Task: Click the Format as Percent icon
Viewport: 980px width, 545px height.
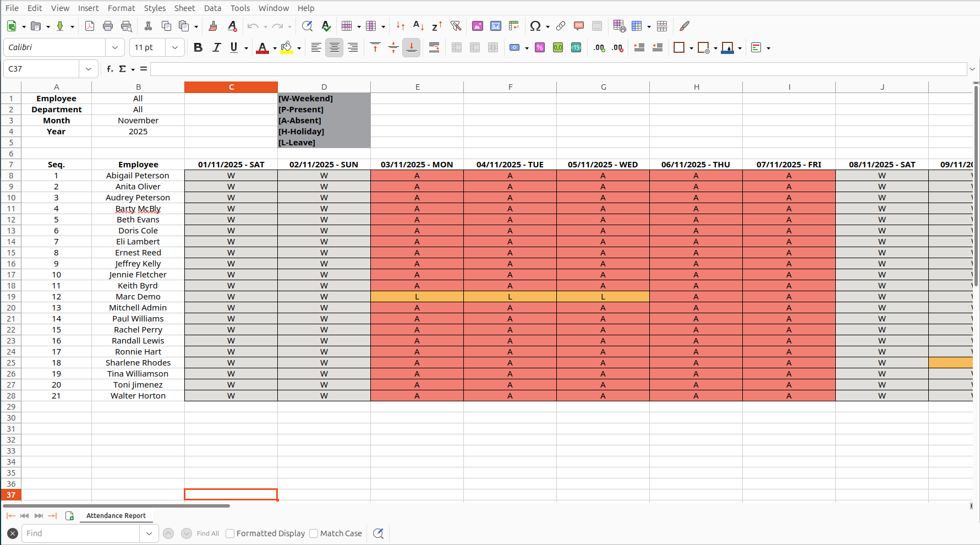Action: tap(540, 48)
